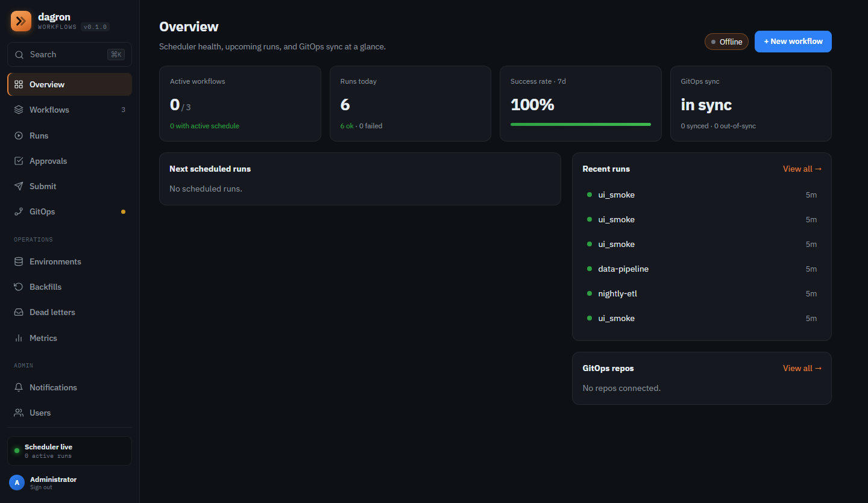Click the green dot beside nightly-etl
The height and width of the screenshot is (503, 868).
click(x=590, y=293)
